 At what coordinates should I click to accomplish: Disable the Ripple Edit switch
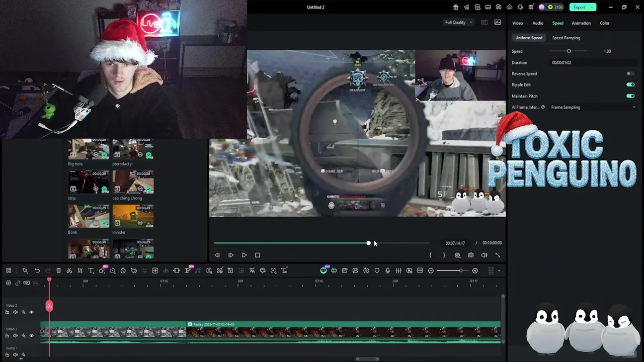coord(630,84)
